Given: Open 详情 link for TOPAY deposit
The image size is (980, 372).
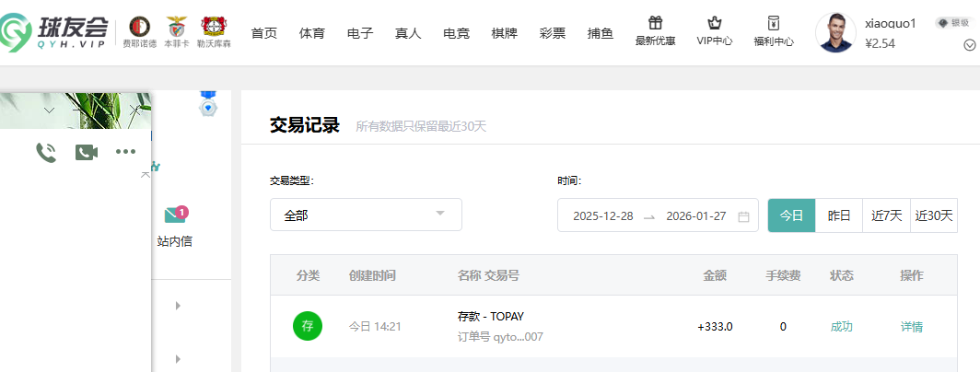Looking at the screenshot, I should (911, 326).
